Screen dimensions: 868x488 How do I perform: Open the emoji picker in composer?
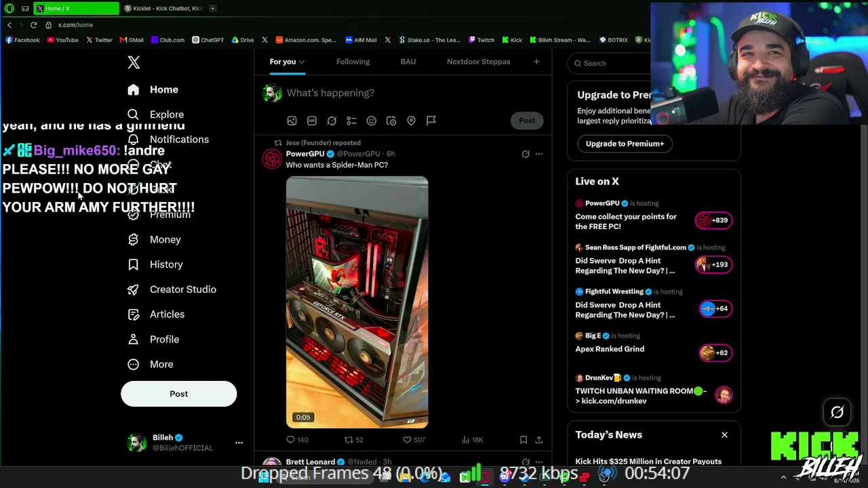372,121
